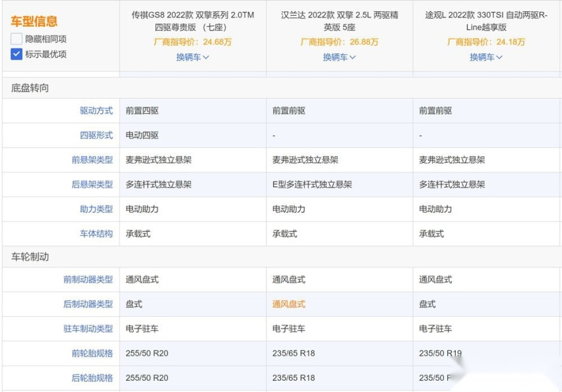The width and height of the screenshot is (562, 392).
Task: Click the 厂商指导价 24.18万 price
Action: pyautogui.click(x=486, y=42)
